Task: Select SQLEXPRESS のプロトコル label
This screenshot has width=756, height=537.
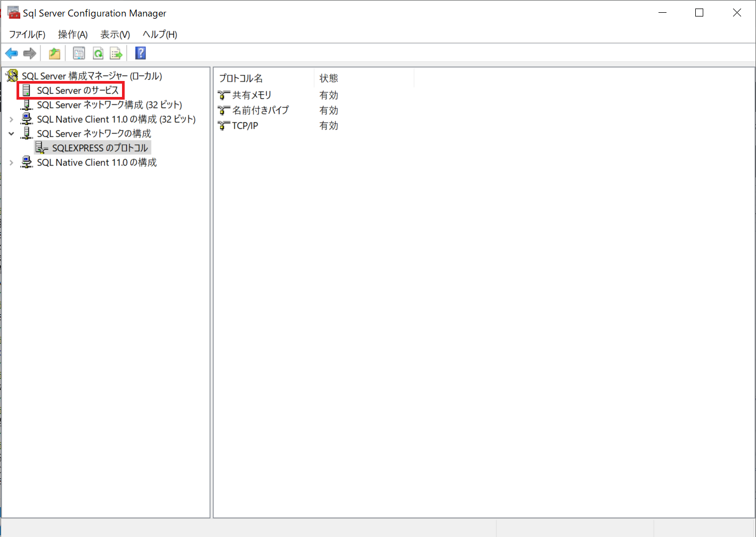Action: 100,148
